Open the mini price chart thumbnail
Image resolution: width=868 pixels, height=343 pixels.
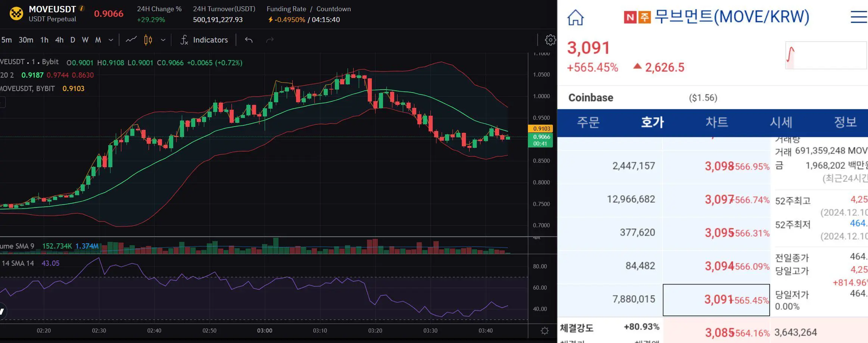[x=826, y=55]
